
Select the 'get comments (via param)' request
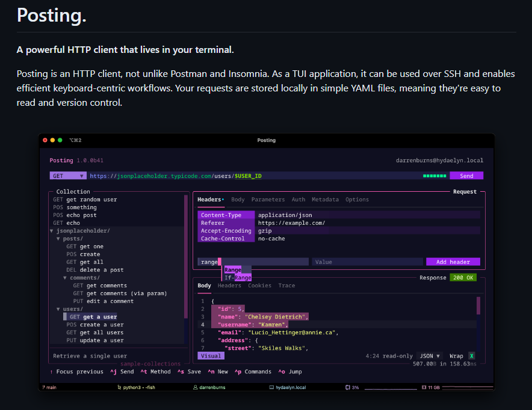coord(120,293)
